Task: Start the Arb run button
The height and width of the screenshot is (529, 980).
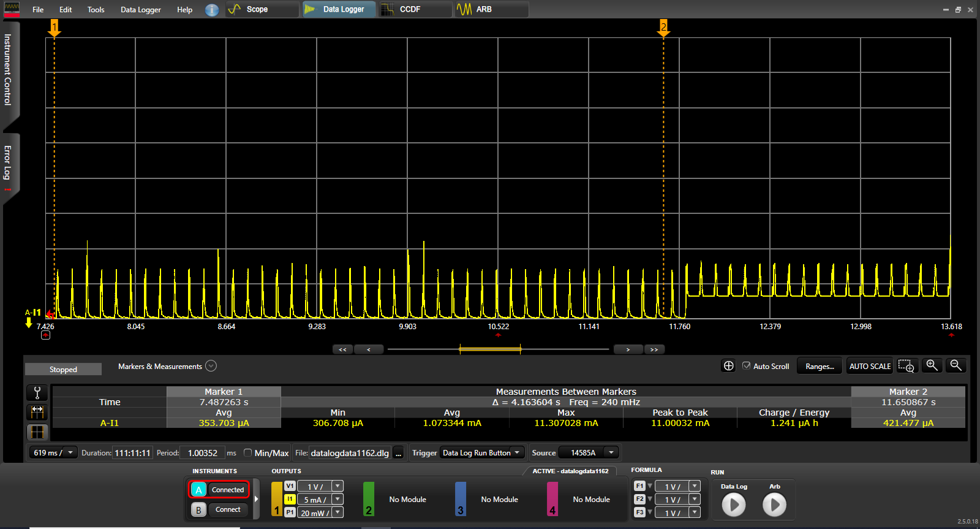Action: (x=774, y=504)
